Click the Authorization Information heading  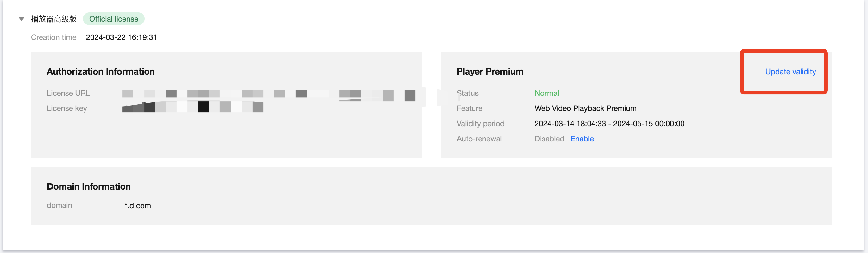(x=101, y=72)
